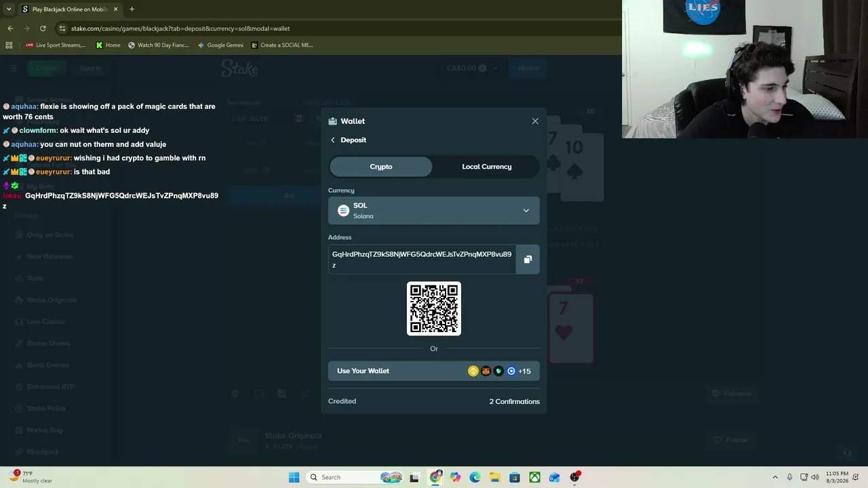Reload the Stake blackjack page
868x488 pixels.
click(43, 28)
